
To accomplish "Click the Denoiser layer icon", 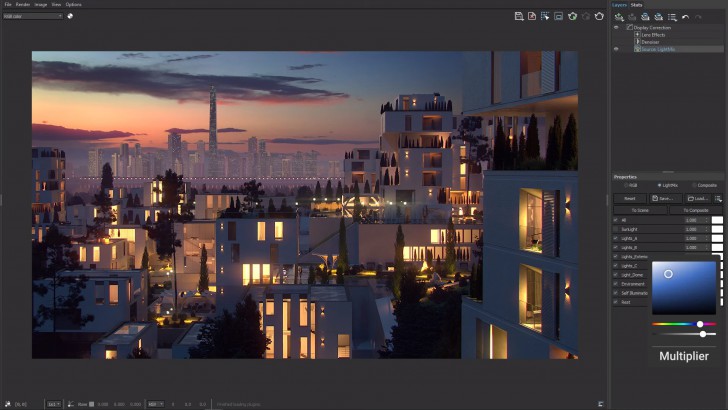I will pyautogui.click(x=637, y=42).
